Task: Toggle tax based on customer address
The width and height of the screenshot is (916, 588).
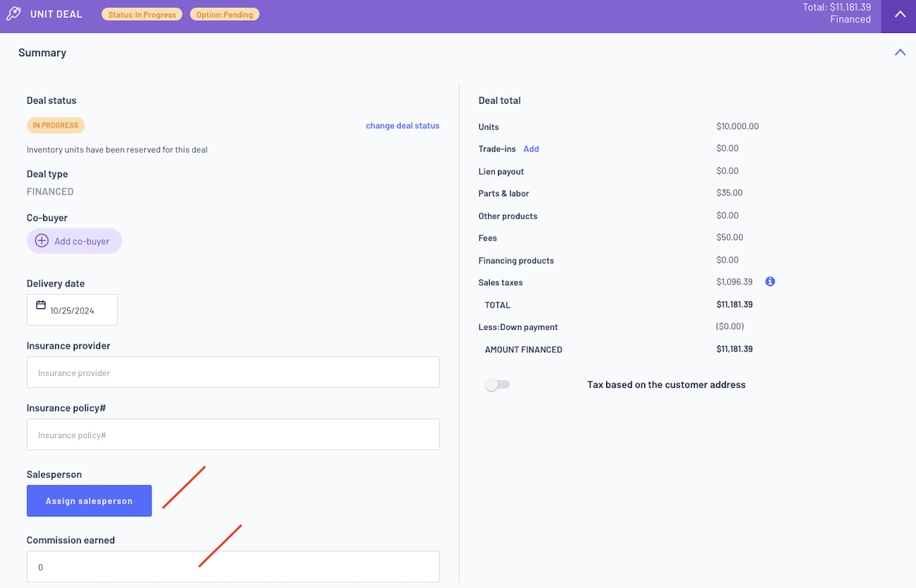Action: tap(497, 385)
